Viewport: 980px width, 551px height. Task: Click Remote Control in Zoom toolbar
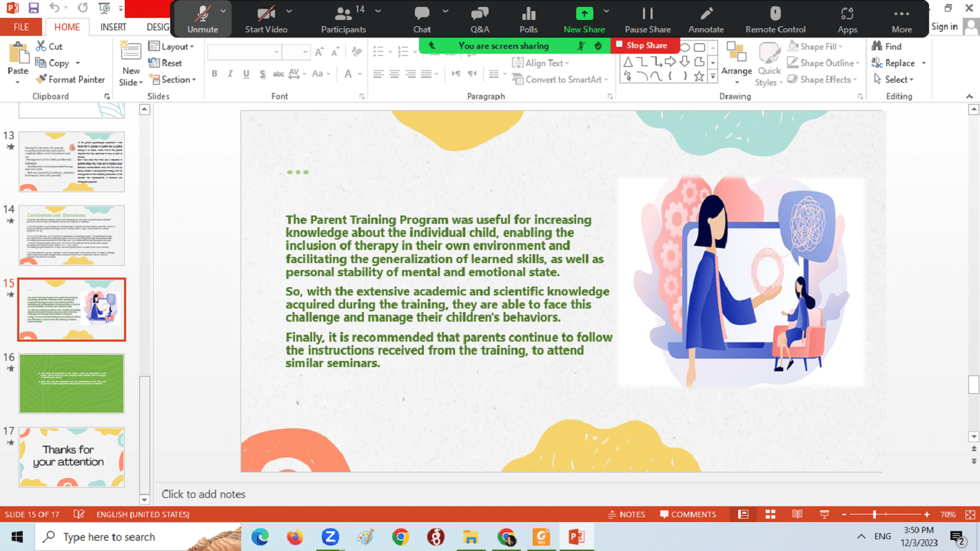click(775, 19)
